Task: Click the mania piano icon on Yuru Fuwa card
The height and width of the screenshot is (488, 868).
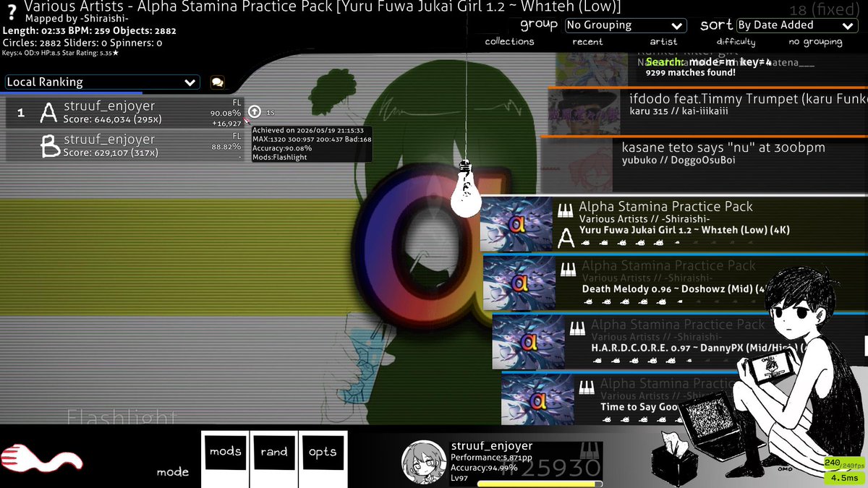Action: click(x=566, y=209)
